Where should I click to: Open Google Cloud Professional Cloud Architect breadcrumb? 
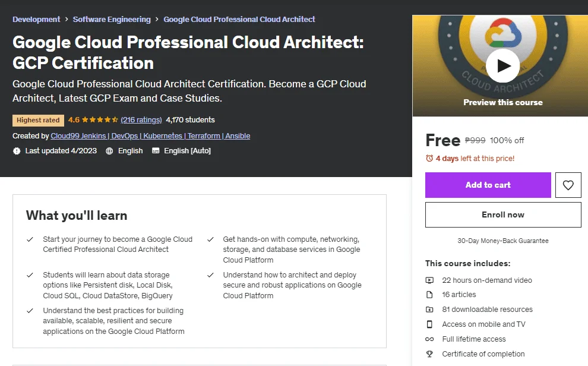(x=239, y=20)
